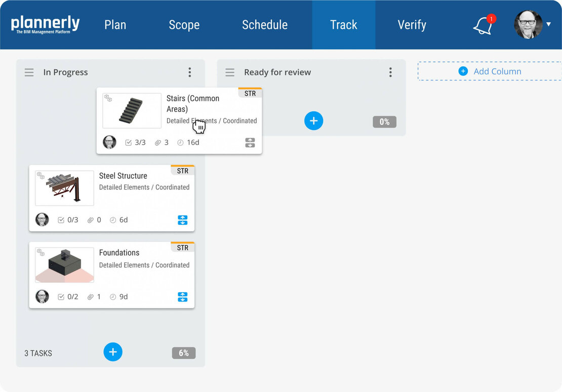Viewport: 562px width, 392px height.
Task: Click the Ready for review hamburger icon
Action: [x=230, y=72]
